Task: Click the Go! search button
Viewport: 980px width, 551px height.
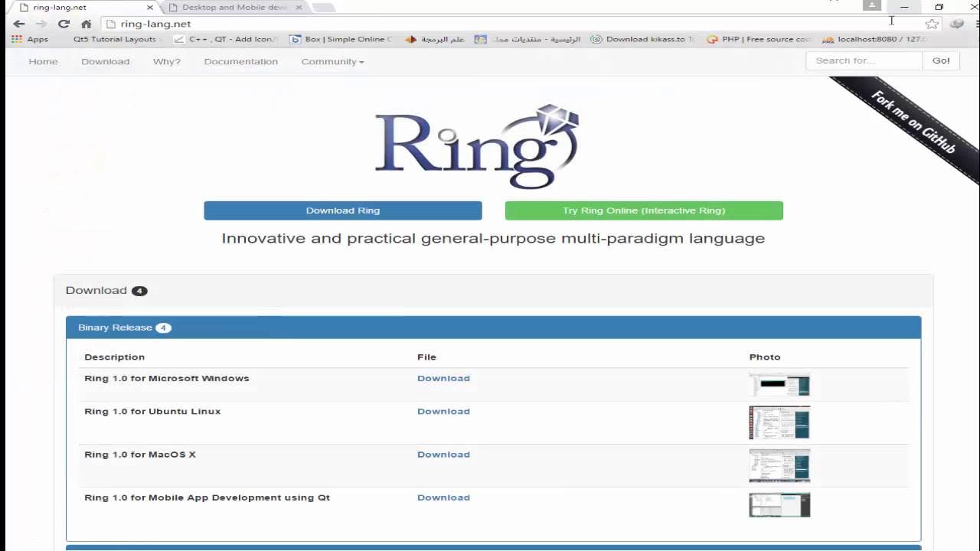Action: point(941,60)
